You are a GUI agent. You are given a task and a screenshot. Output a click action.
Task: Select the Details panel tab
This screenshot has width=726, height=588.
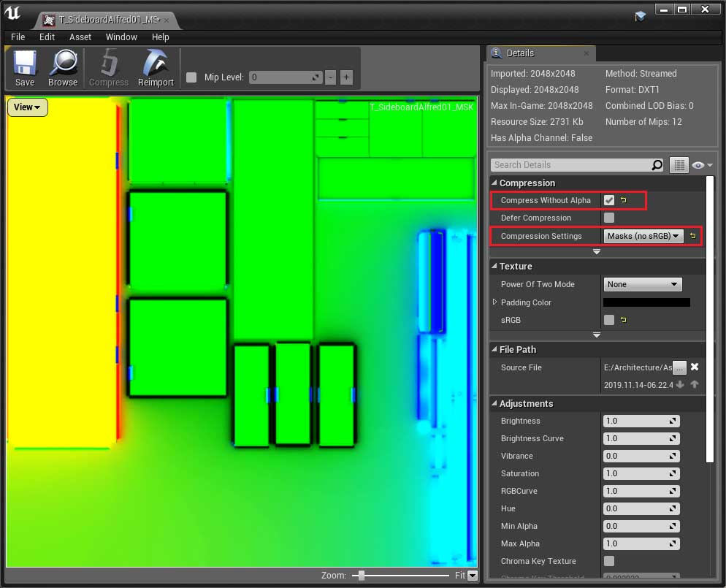pyautogui.click(x=540, y=53)
